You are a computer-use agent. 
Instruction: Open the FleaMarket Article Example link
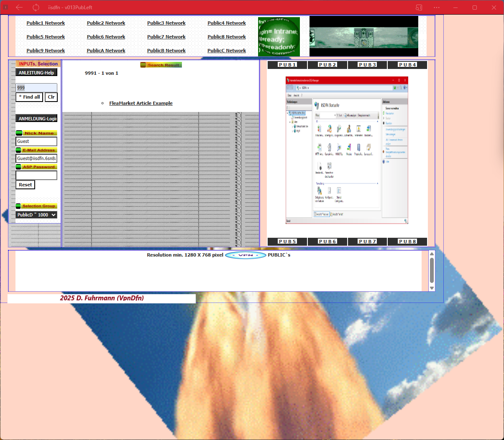click(141, 103)
